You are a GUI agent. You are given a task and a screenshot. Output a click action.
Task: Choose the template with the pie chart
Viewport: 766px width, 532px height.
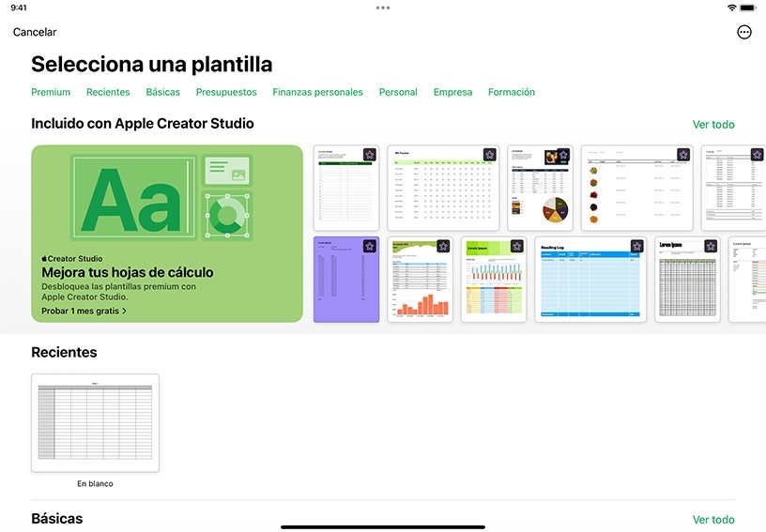tap(540, 188)
